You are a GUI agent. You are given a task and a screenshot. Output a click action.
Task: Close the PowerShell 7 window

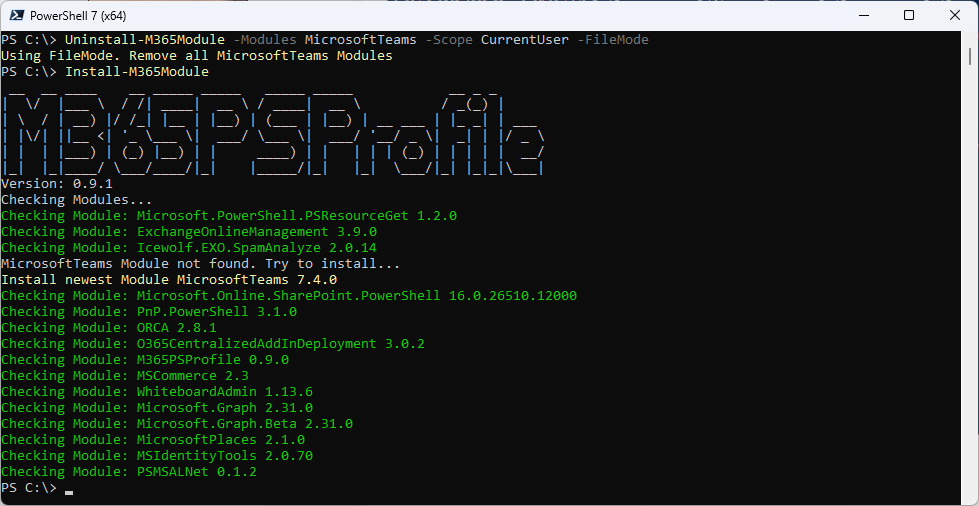955,15
